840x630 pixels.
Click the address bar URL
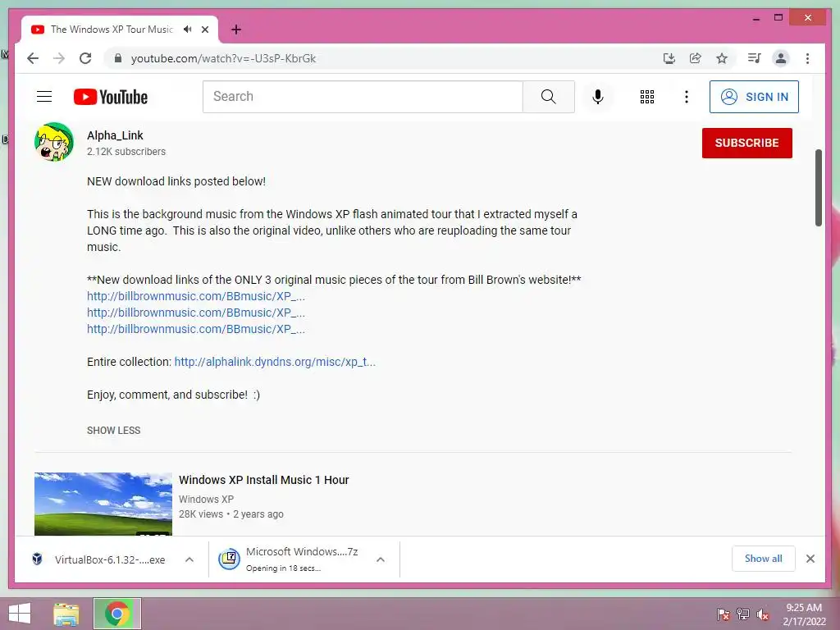[223, 58]
